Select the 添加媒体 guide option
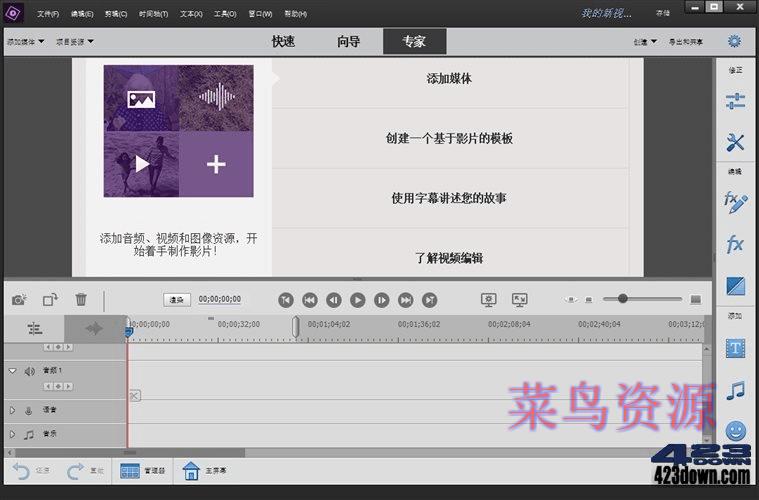This screenshot has height=500, width=759. pos(449,79)
